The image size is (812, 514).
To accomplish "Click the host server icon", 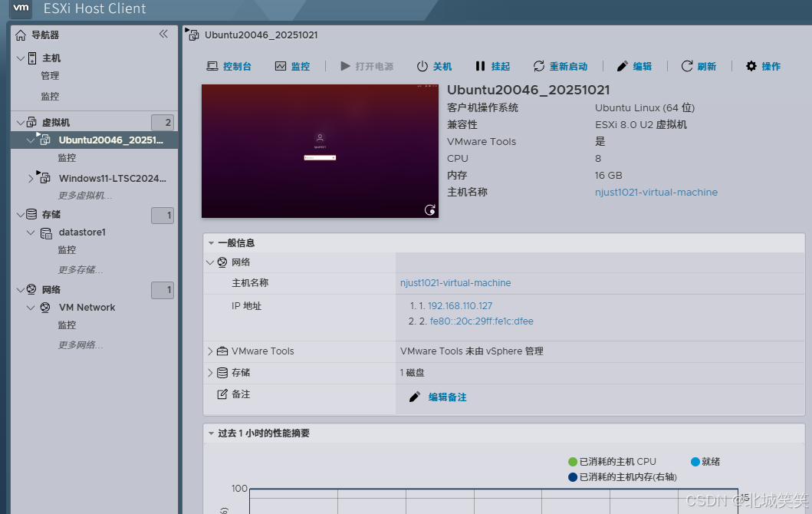I will (32, 58).
